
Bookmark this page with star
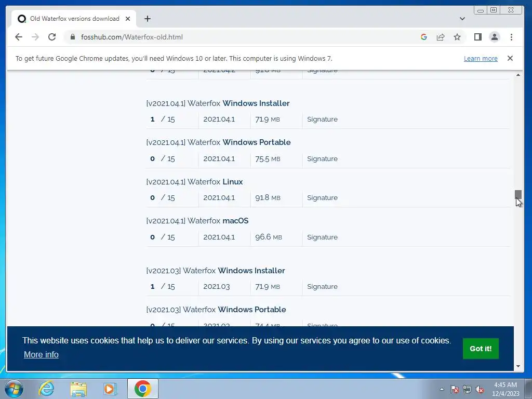pyautogui.click(x=457, y=37)
